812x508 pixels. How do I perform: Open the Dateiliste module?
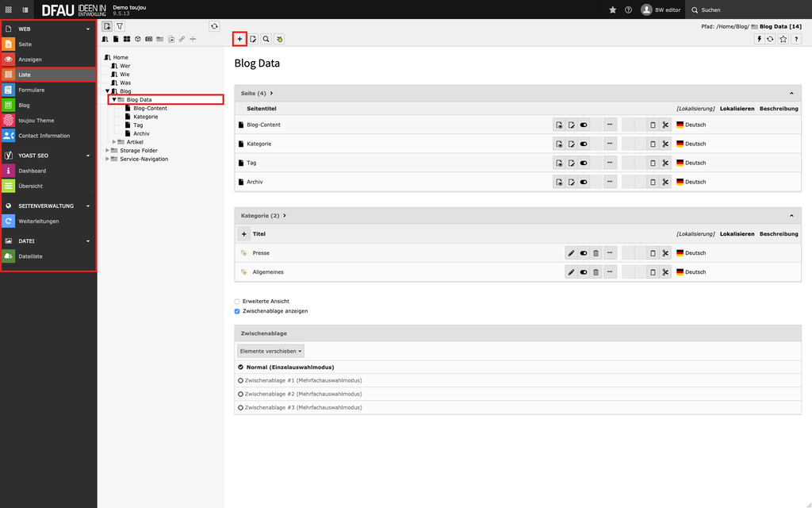click(x=30, y=256)
